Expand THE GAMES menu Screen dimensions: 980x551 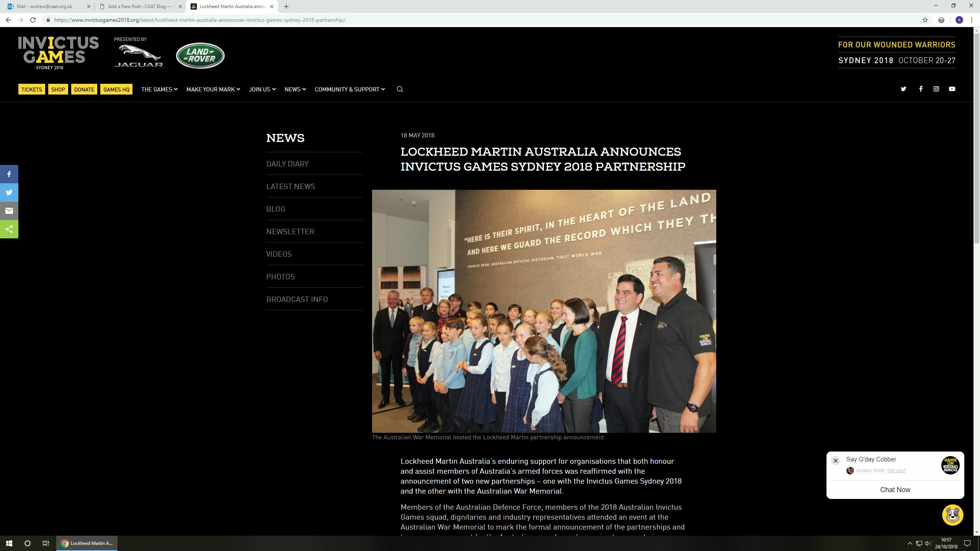[x=159, y=89]
